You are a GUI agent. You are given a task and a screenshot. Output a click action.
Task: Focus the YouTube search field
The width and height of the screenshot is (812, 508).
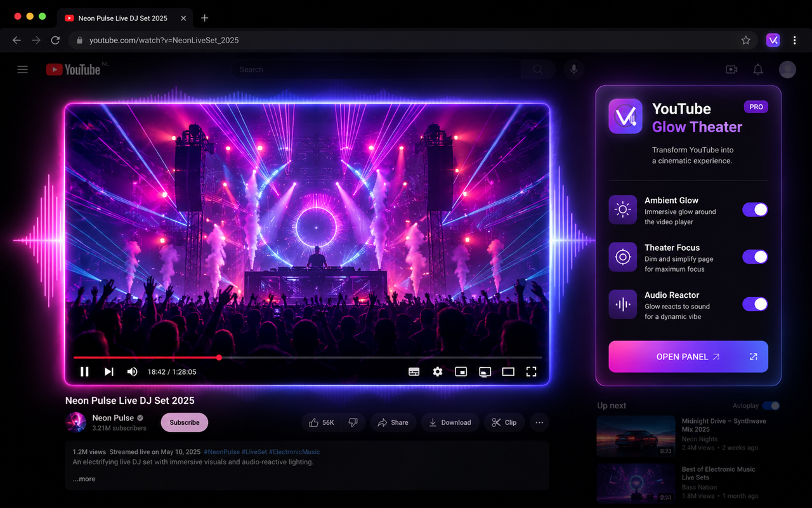376,70
